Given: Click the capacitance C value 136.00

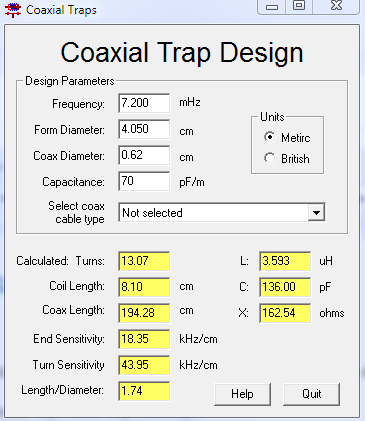Looking at the screenshot, I should (x=285, y=287).
